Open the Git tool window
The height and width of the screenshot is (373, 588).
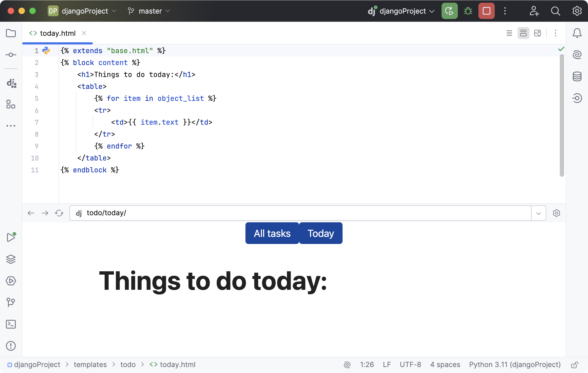(11, 302)
